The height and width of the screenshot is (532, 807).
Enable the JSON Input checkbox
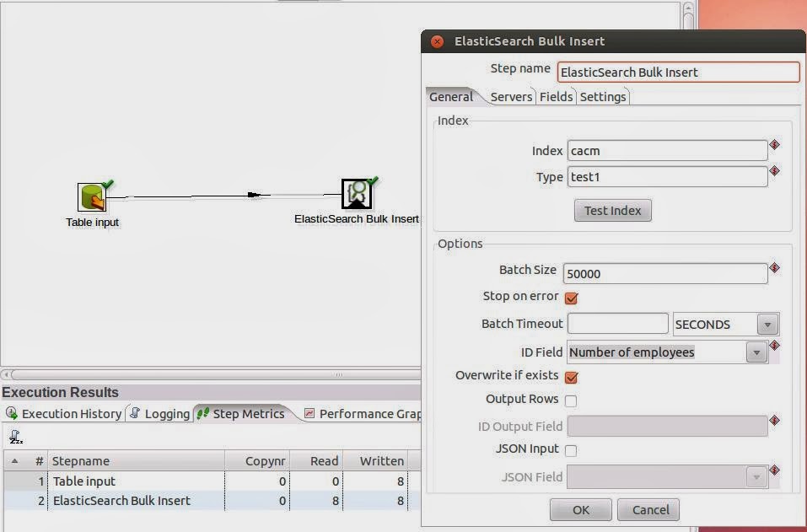[572, 449]
